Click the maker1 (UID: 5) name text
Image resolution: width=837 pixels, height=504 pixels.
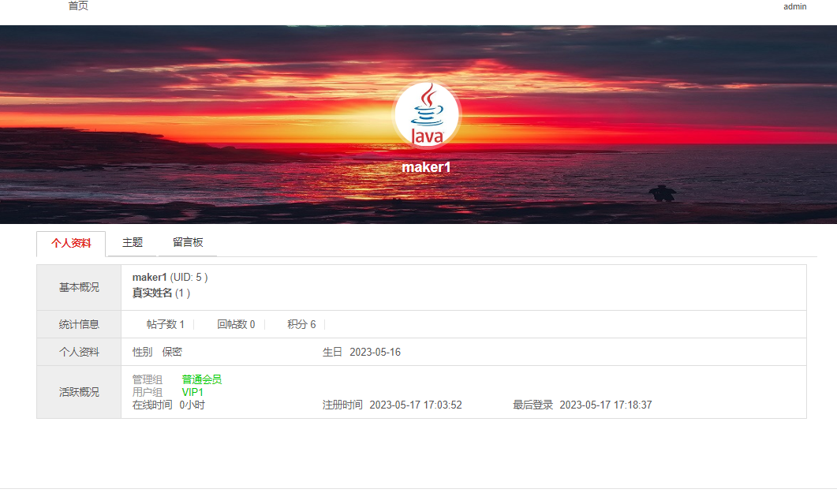170,277
